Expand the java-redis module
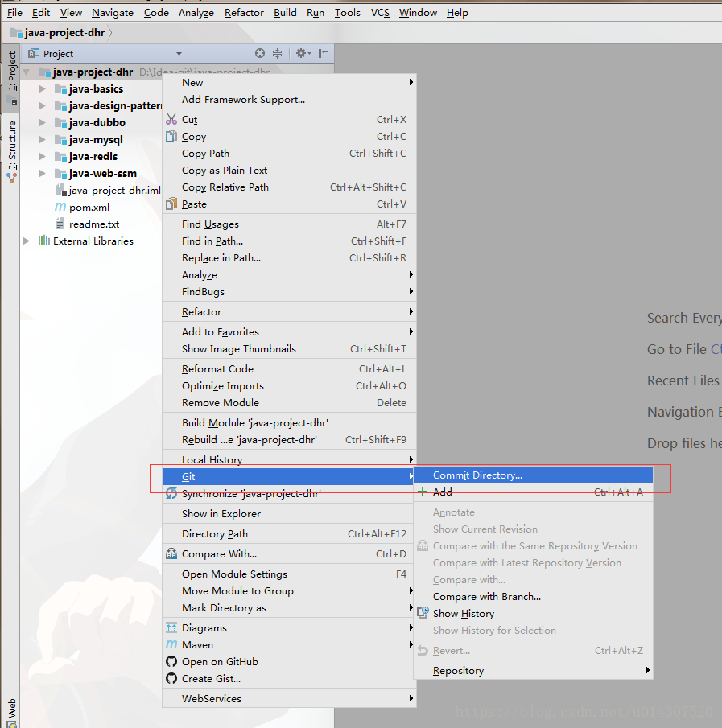The height and width of the screenshot is (728, 722). click(43, 157)
